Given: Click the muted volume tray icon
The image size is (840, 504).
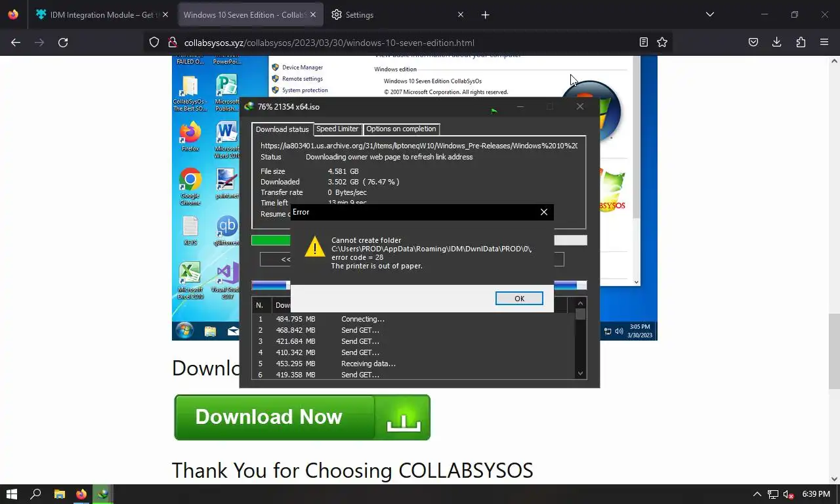Looking at the screenshot, I should 789,494.
